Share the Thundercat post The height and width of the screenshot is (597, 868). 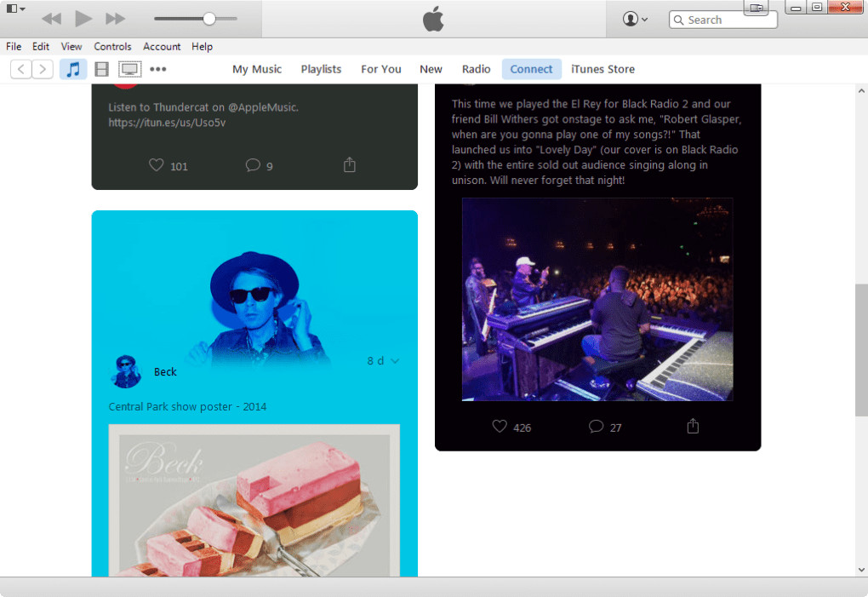pos(349,164)
